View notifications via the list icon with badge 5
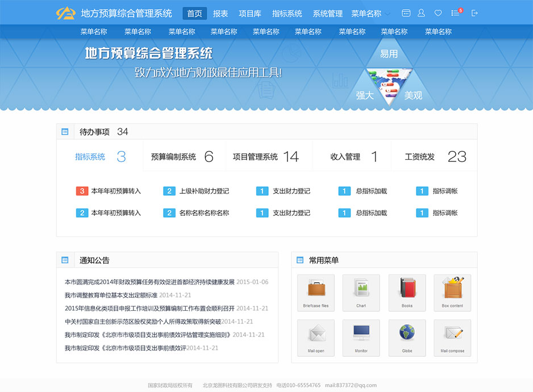 [453, 12]
